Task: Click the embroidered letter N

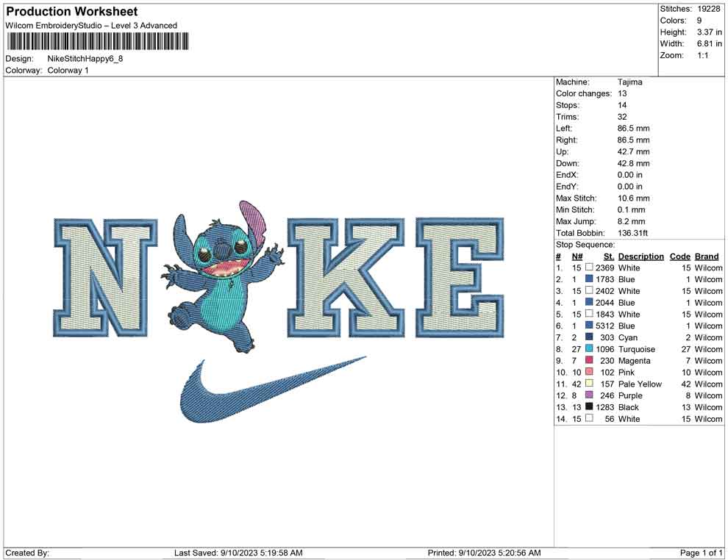Action: pos(105,277)
